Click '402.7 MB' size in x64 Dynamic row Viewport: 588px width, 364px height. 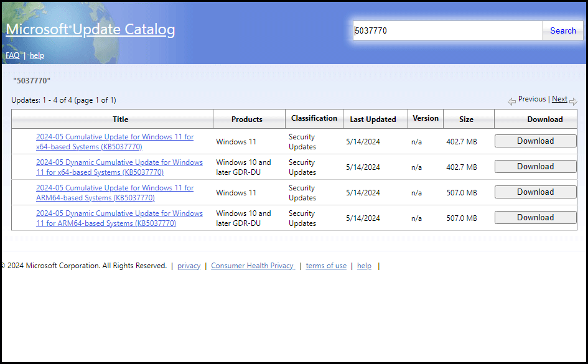tap(462, 167)
